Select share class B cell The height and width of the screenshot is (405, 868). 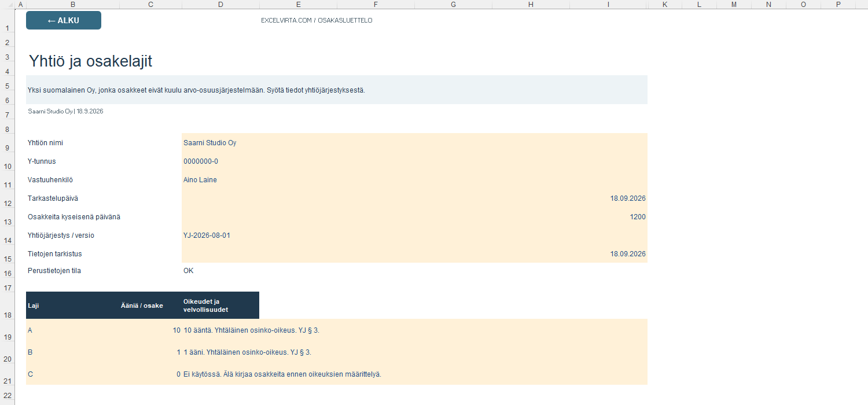coord(72,352)
